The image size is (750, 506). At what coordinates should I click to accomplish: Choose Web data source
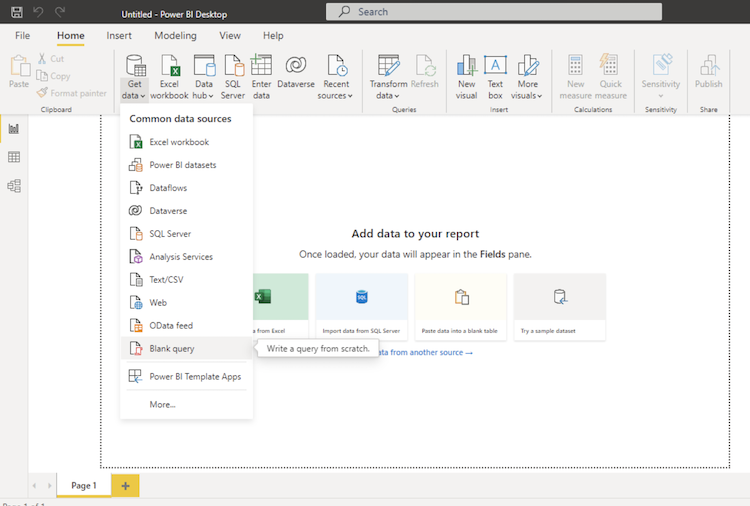tap(187, 303)
